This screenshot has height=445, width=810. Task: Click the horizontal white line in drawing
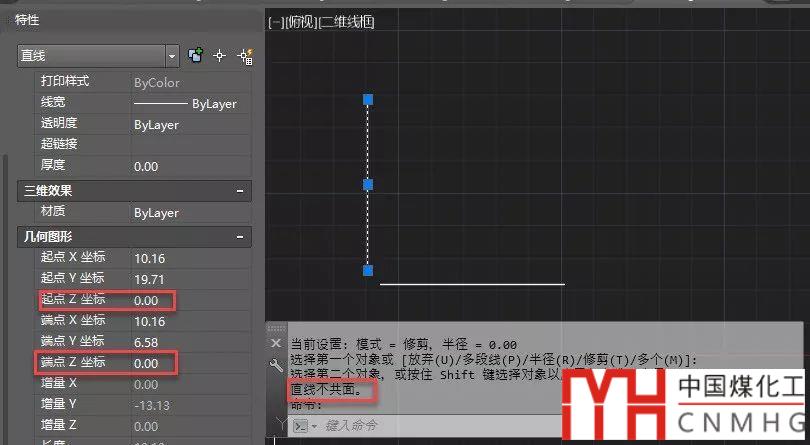[472, 284]
